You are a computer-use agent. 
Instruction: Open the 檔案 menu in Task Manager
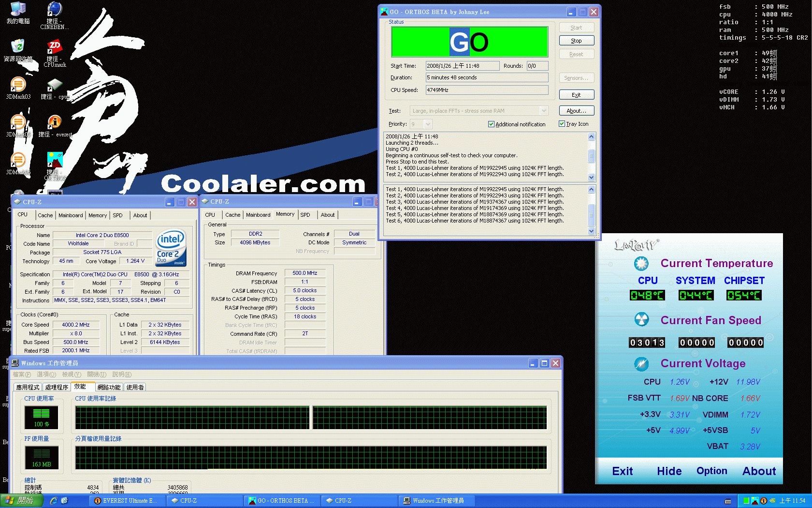(x=22, y=374)
